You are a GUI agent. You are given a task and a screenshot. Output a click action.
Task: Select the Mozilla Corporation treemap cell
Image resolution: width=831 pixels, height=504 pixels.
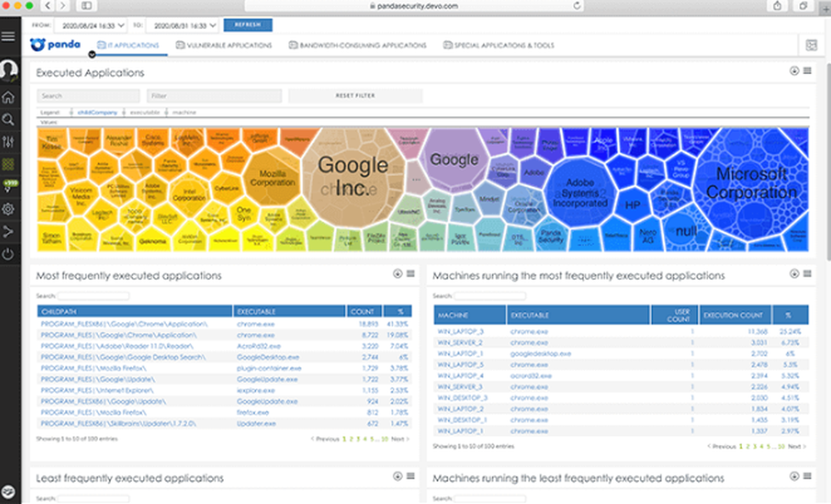[x=273, y=178]
